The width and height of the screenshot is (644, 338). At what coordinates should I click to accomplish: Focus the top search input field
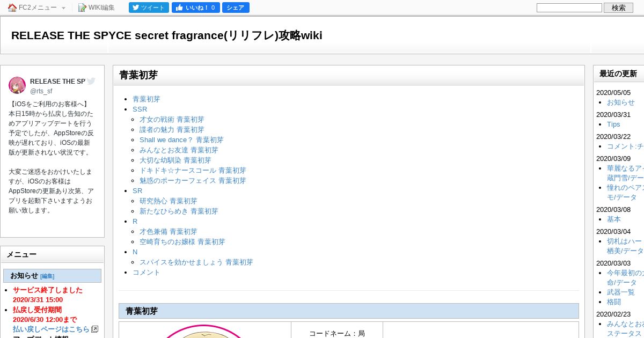(569, 8)
